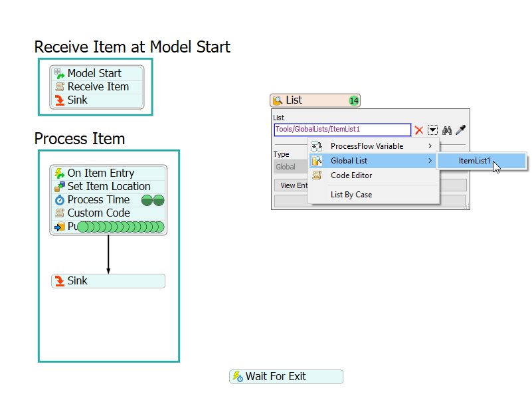Select the On Item Entry event icon
Viewport: 532px width, 404px height.
click(x=59, y=173)
